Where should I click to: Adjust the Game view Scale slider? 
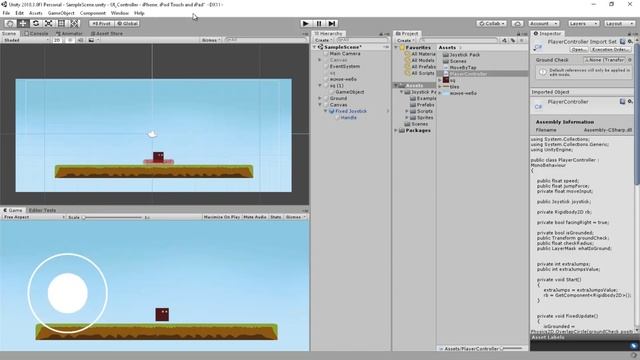tap(112, 217)
